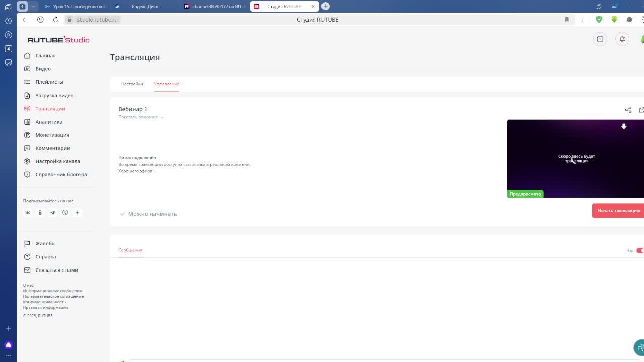Bookmark the page with bookmark icon
Viewport: 644px width, 362px height.
[x=567, y=20]
